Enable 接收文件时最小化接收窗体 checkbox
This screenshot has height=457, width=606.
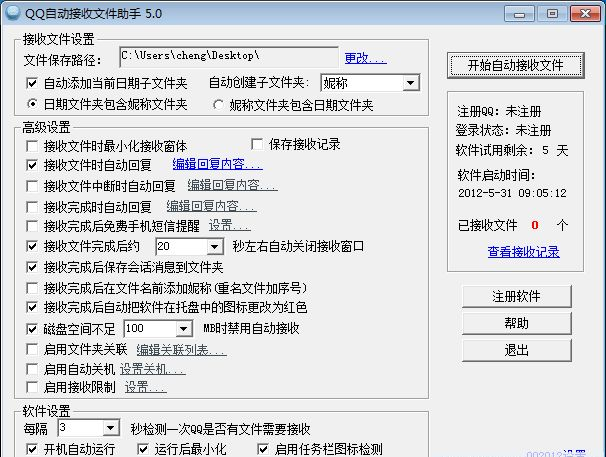(x=32, y=146)
